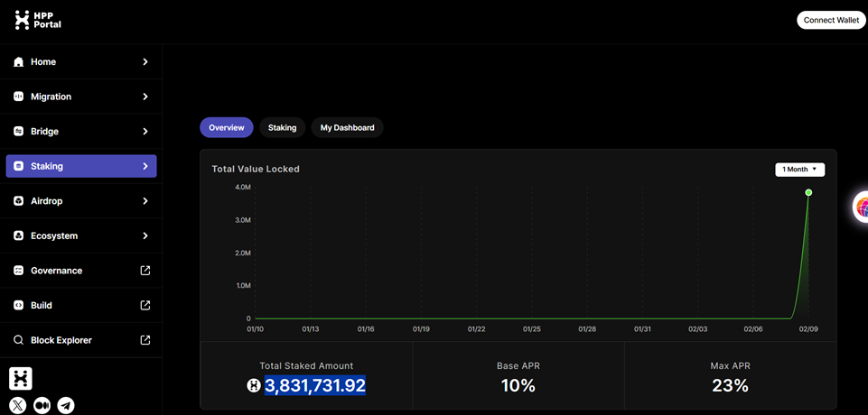
Task: Click the Connect Wallet button
Action: point(830,20)
